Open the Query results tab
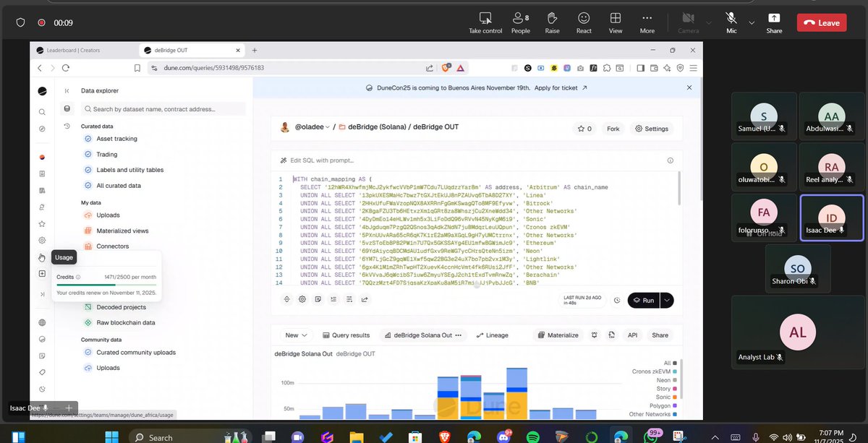868x443 pixels. (346, 335)
